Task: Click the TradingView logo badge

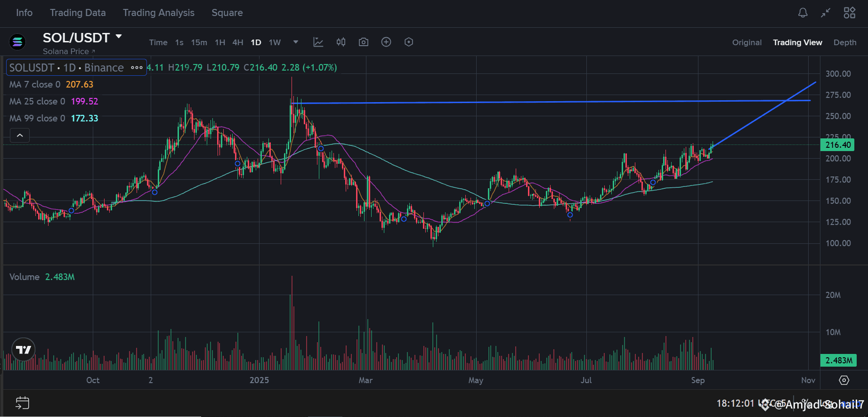Action: [x=24, y=350]
